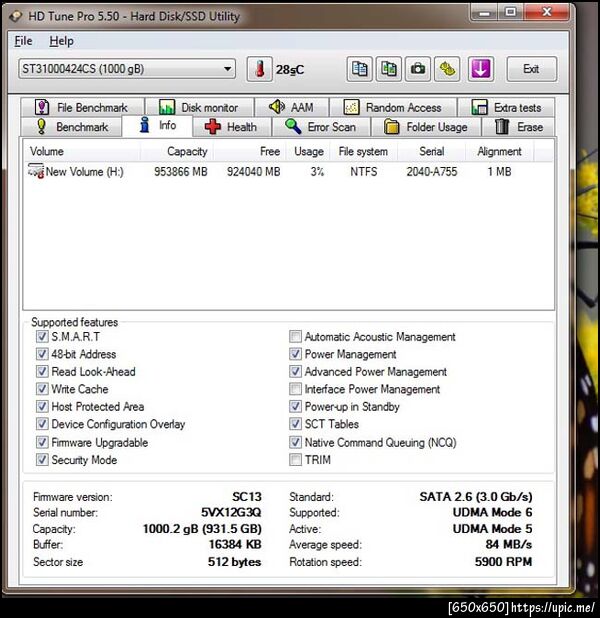Image resolution: width=600 pixels, height=618 pixels.
Task: Toggle the Write Cache checkbox
Action: pos(42,389)
